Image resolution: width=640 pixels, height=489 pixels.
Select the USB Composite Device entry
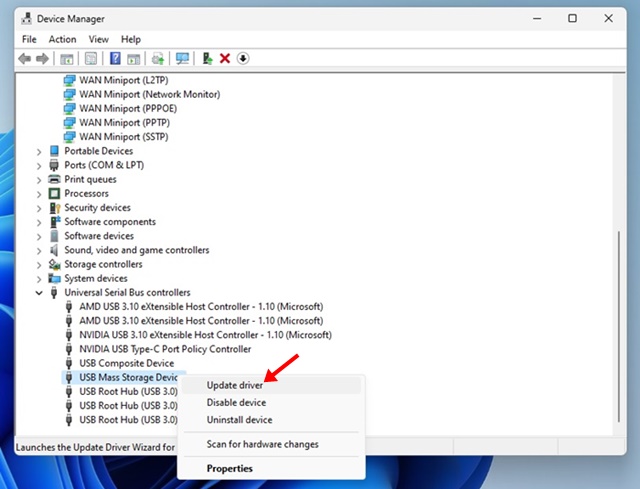[126, 363]
